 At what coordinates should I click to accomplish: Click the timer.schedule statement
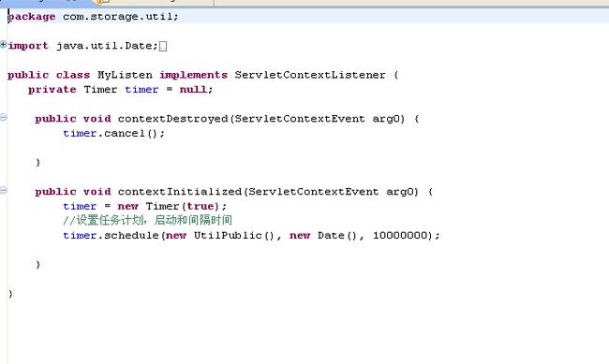(x=251, y=236)
